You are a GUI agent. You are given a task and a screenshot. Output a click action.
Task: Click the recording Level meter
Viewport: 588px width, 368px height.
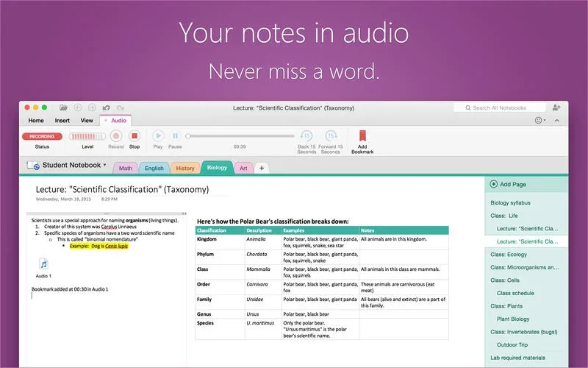click(x=87, y=136)
